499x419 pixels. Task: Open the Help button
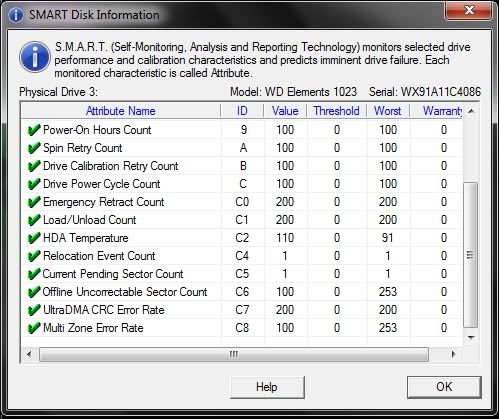(x=267, y=387)
